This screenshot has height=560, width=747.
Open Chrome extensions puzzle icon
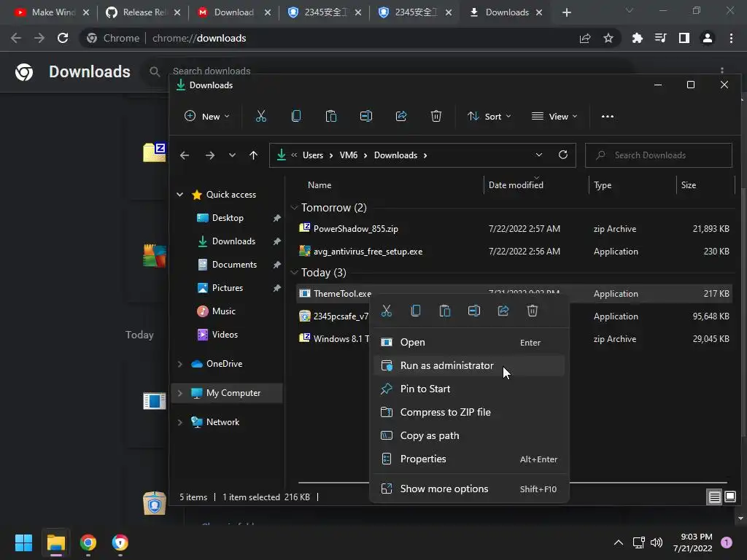click(x=637, y=38)
